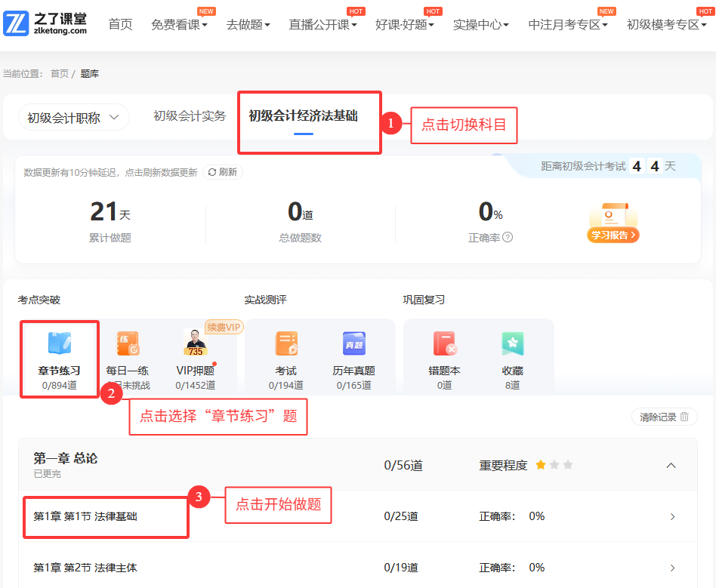
Task: Switch to the 初级会计实务 subject tab
Action: point(190,116)
